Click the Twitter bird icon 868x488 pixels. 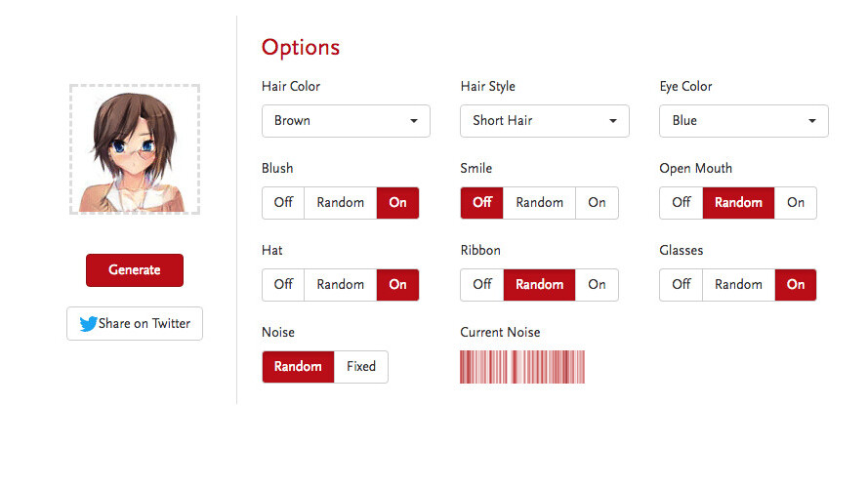(88, 324)
